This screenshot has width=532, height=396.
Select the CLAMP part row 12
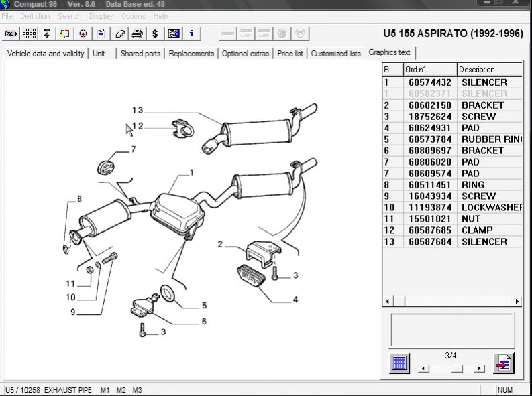click(x=451, y=230)
